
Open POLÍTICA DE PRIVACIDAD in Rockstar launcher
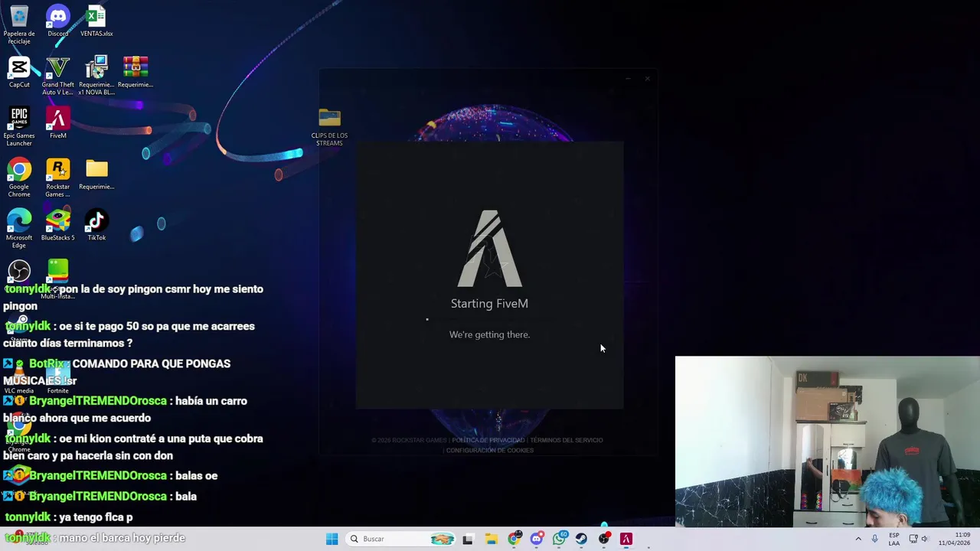point(488,440)
